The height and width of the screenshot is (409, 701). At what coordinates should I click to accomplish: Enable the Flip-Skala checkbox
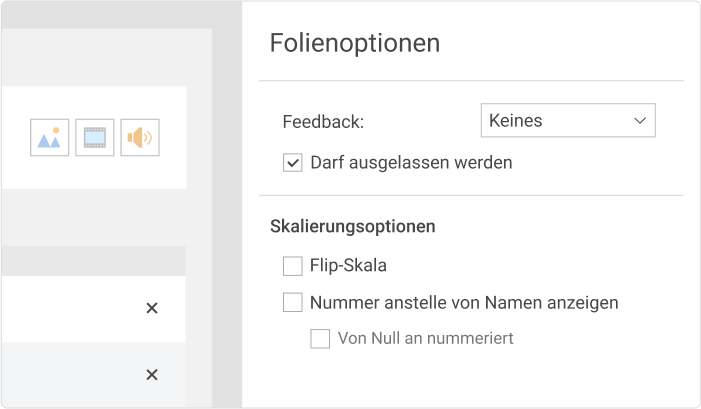click(x=293, y=266)
